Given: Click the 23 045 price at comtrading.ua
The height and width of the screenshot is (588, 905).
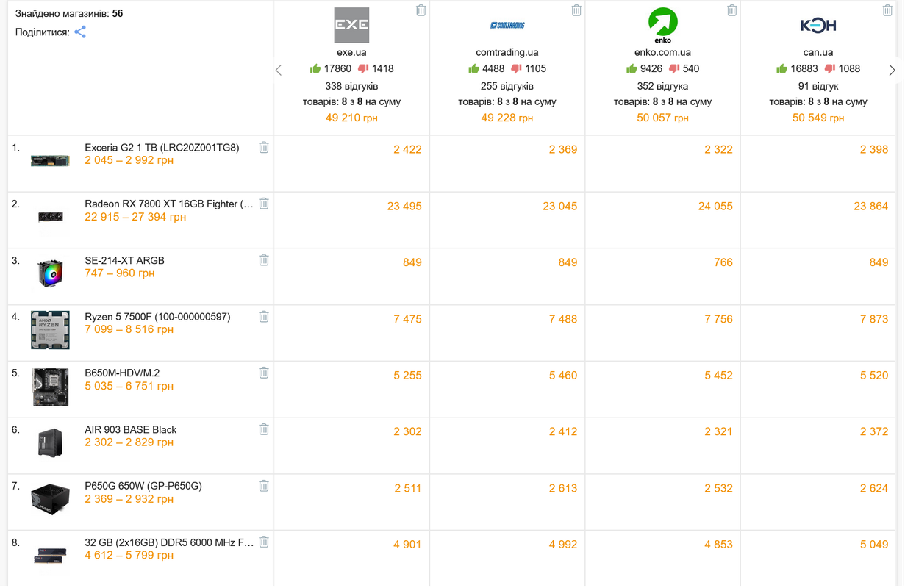Looking at the screenshot, I should (x=560, y=206).
